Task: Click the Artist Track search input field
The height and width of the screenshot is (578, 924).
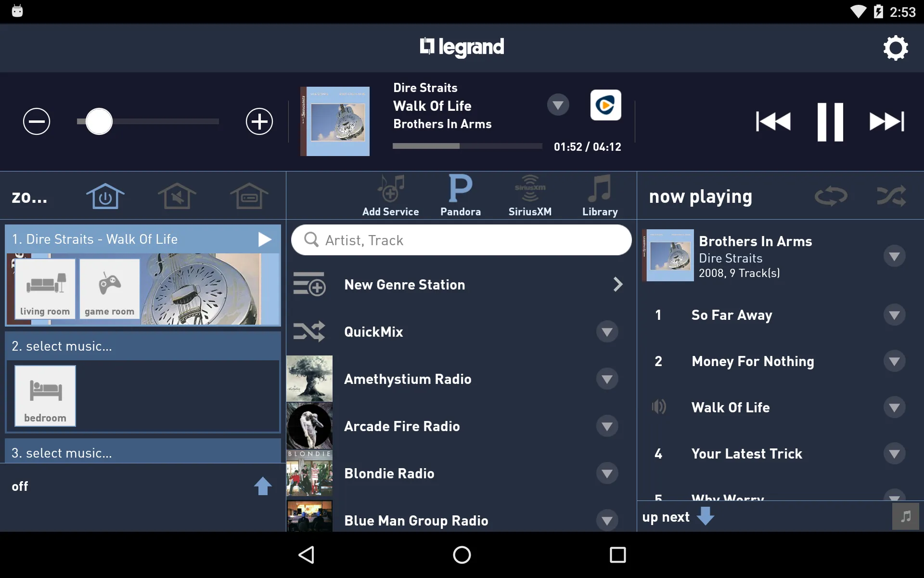Action: coord(461,240)
